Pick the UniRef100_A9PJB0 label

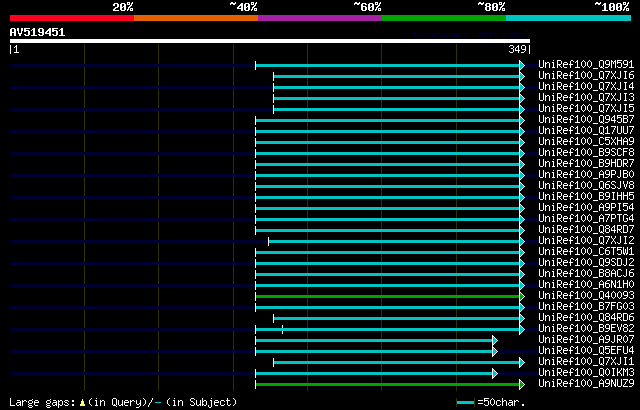pos(586,175)
